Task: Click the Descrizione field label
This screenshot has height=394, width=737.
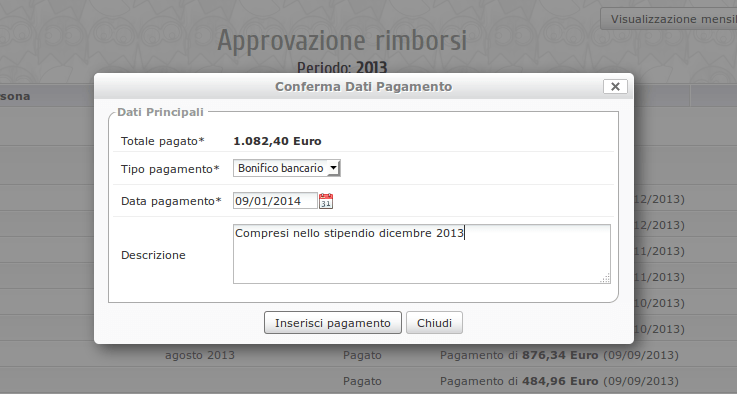Action: coord(153,255)
